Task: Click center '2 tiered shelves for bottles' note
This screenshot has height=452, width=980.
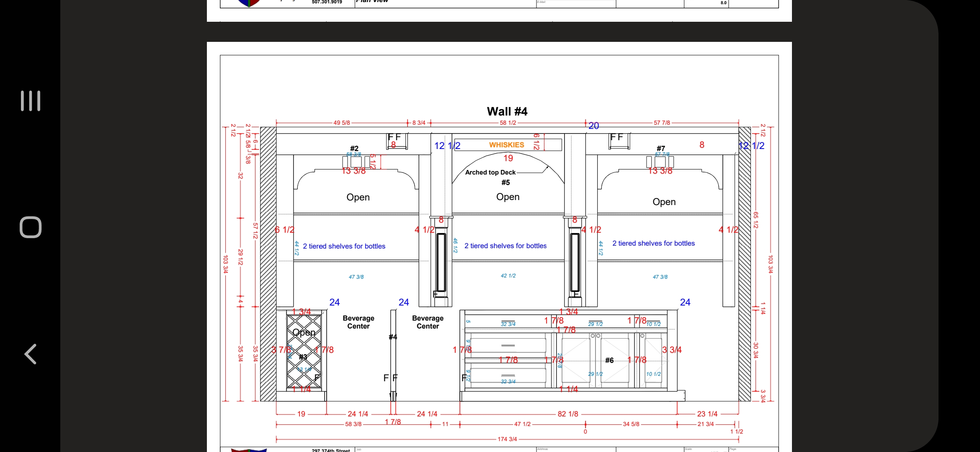Action: click(505, 246)
